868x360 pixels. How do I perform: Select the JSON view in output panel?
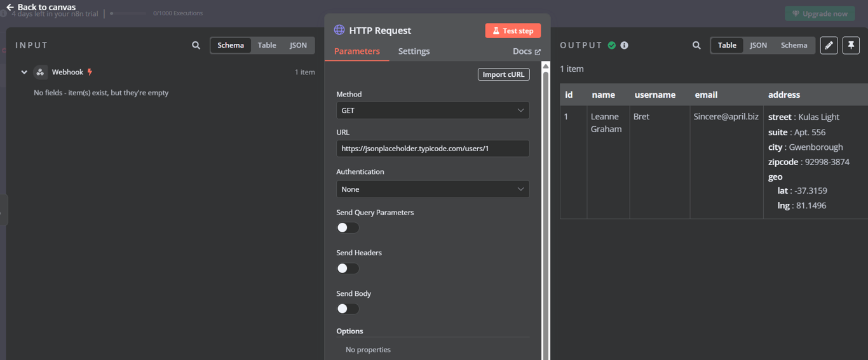(758, 46)
